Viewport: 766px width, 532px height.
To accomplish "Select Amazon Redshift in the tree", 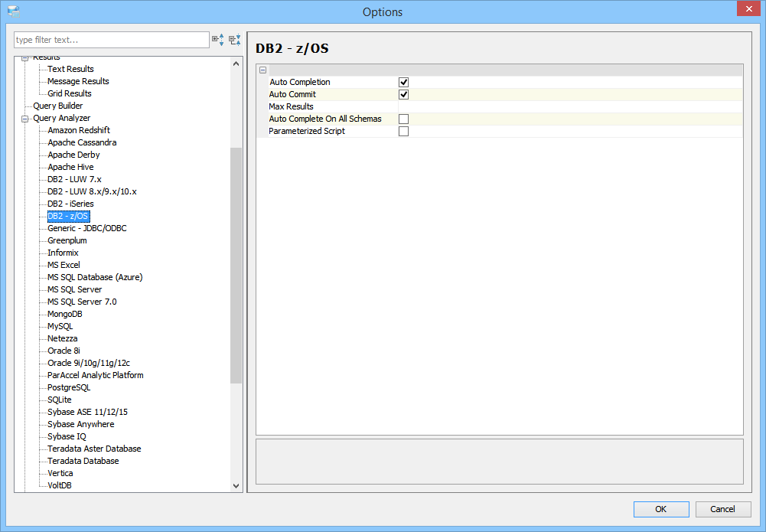I will (x=79, y=130).
